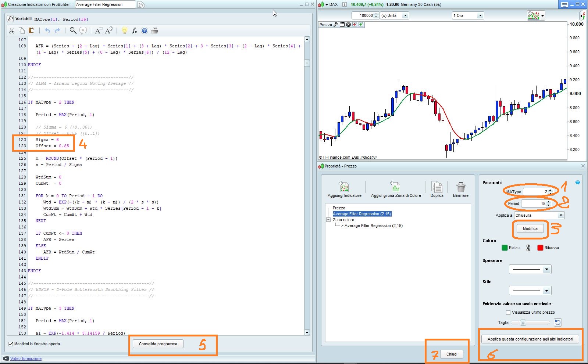Click the help document icon beside indicator name
The image size is (588, 364).
click(141, 5)
